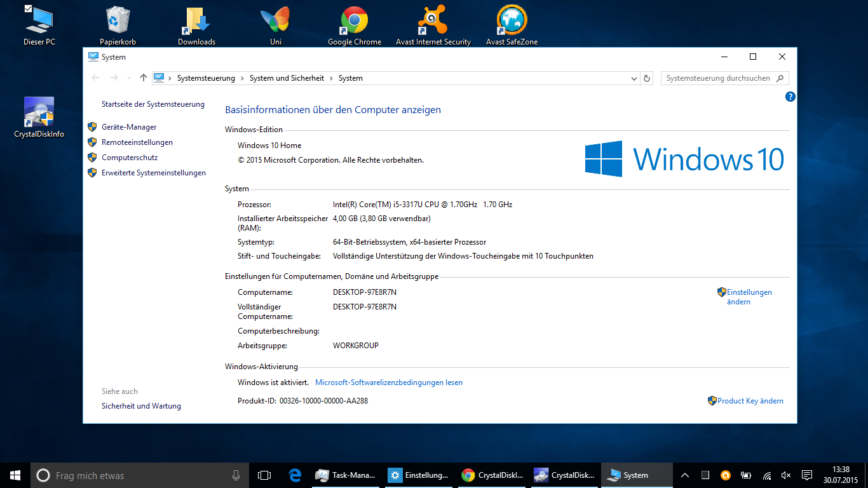Click computer icon in address bar

(159, 78)
